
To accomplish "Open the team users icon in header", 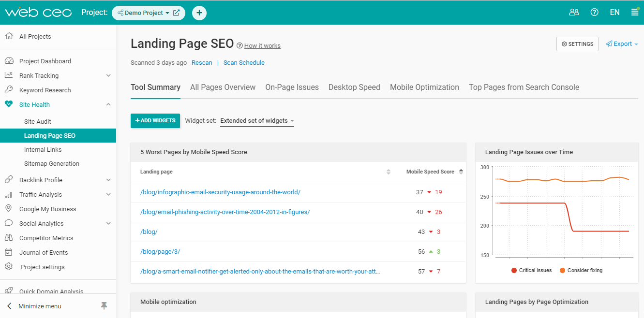I will click(x=574, y=13).
